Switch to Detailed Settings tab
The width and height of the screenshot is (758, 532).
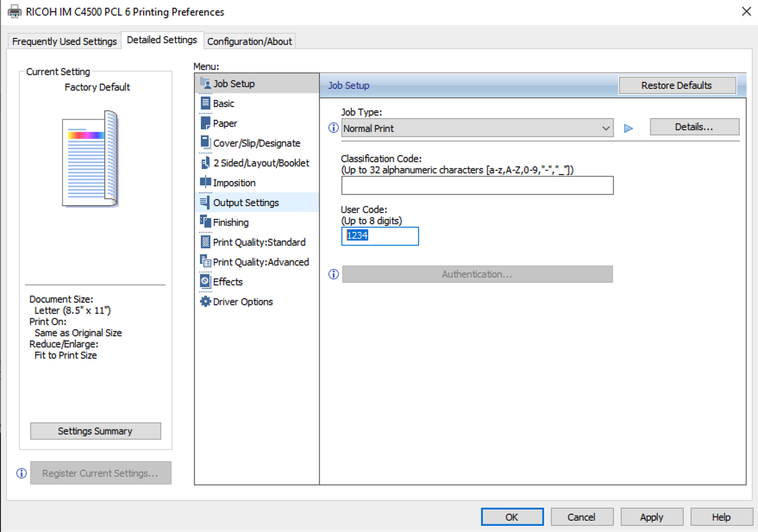[x=162, y=41]
